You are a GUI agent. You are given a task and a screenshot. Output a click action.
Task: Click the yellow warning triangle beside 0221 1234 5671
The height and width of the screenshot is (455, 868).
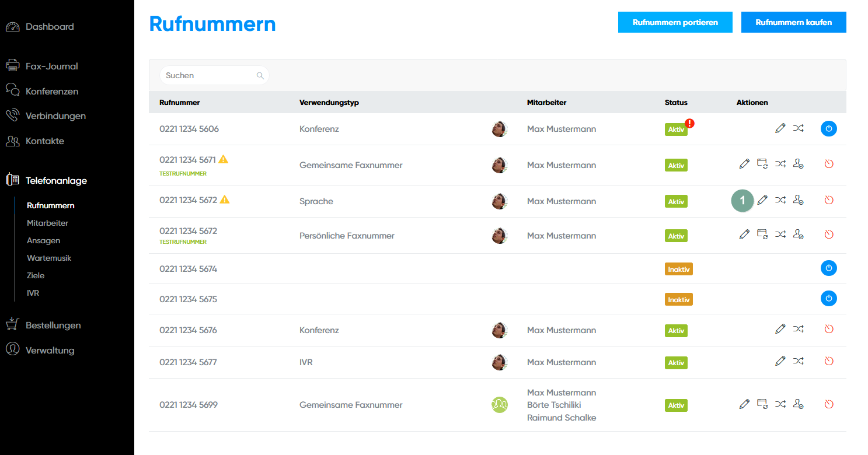pos(223,159)
